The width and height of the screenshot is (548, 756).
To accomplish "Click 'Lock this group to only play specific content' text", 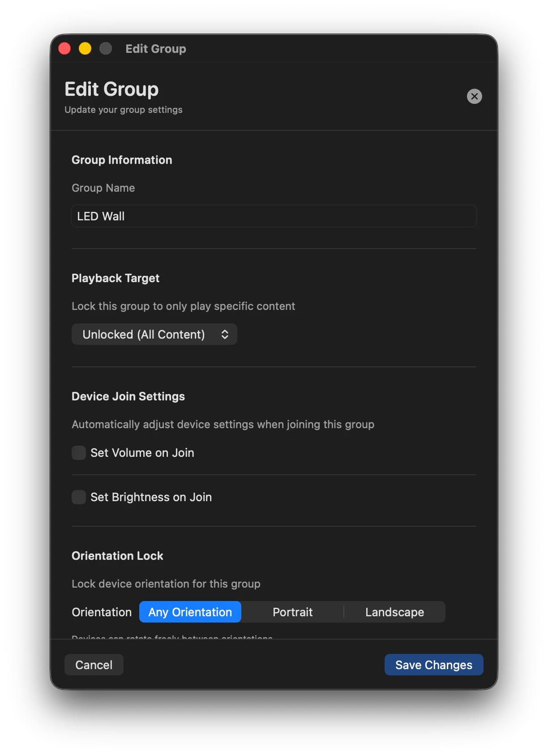I will (x=184, y=306).
